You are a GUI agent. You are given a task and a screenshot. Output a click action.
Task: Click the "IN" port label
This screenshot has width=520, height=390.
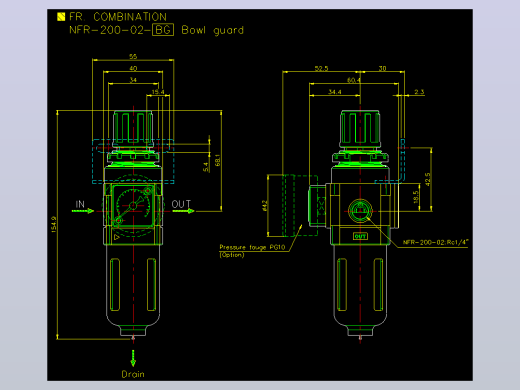80,204
